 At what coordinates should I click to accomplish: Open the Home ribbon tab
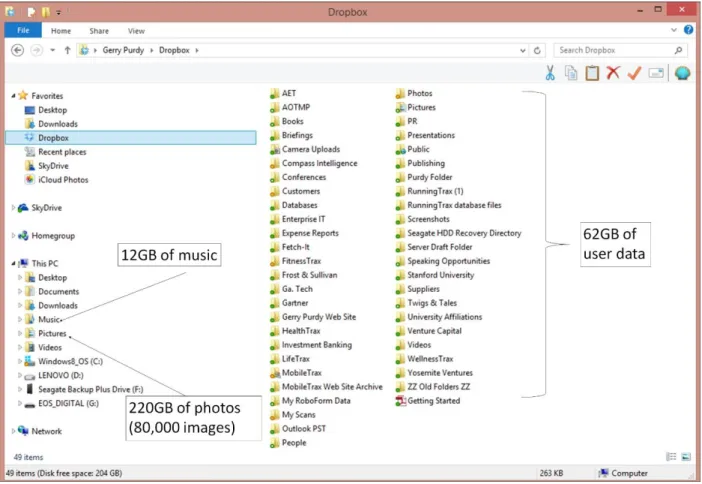point(61,31)
